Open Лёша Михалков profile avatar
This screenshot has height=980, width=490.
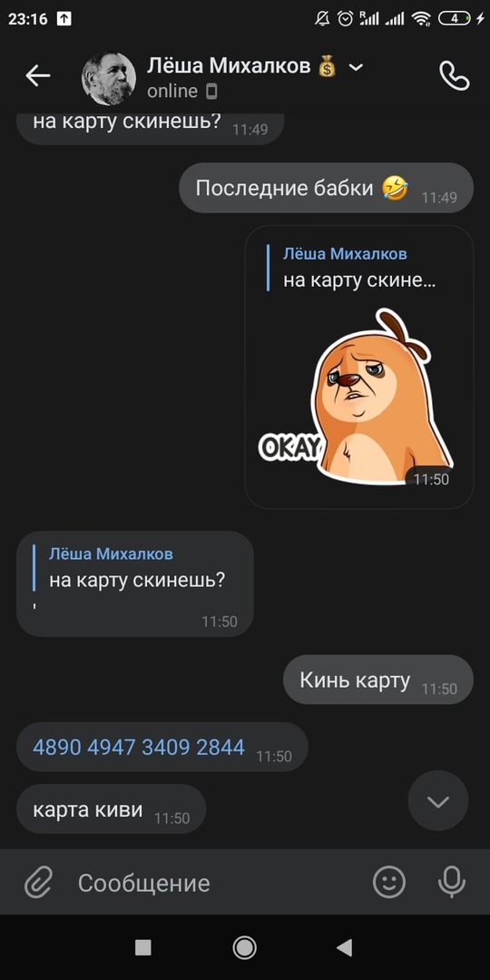pos(109,78)
